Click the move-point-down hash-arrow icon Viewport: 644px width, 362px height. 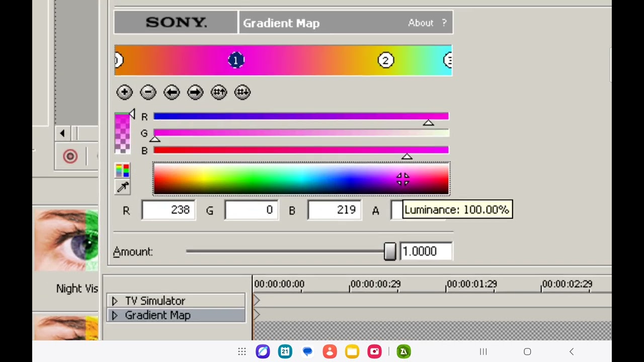click(243, 92)
